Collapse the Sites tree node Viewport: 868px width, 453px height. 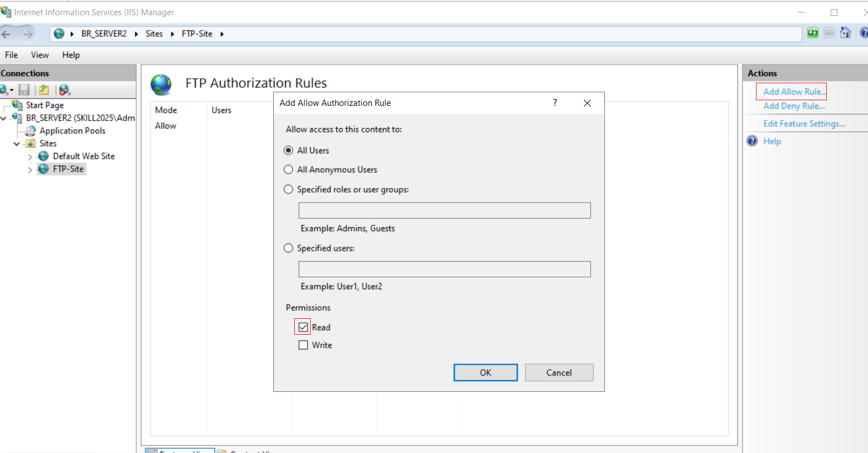[16, 144]
